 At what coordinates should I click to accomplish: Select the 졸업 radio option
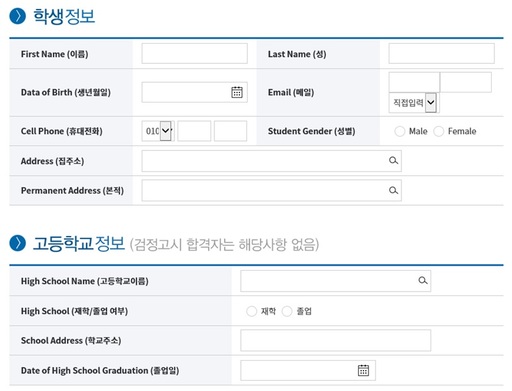click(x=287, y=311)
